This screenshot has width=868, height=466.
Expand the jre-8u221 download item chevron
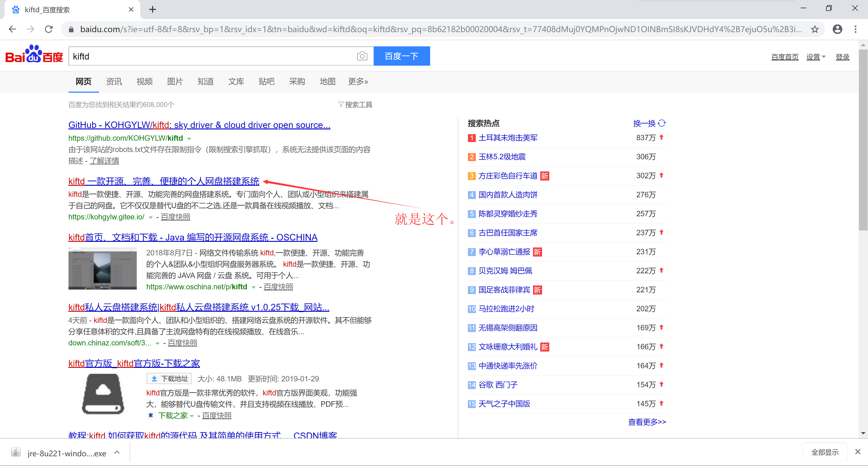pyautogui.click(x=117, y=452)
